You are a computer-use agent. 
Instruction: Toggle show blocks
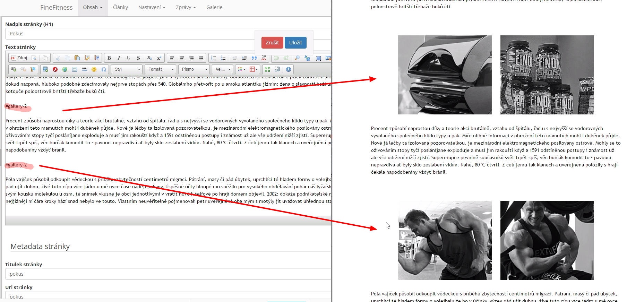coord(277,69)
